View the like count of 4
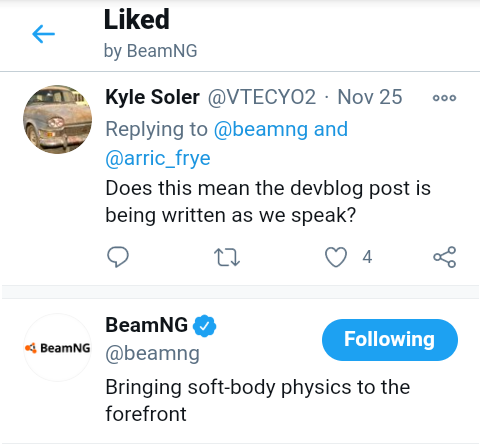480x446 pixels. click(367, 257)
